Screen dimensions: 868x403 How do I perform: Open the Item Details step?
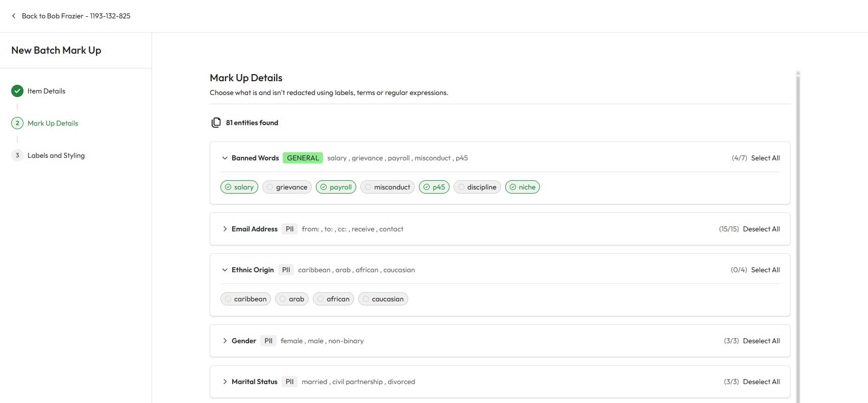(46, 91)
